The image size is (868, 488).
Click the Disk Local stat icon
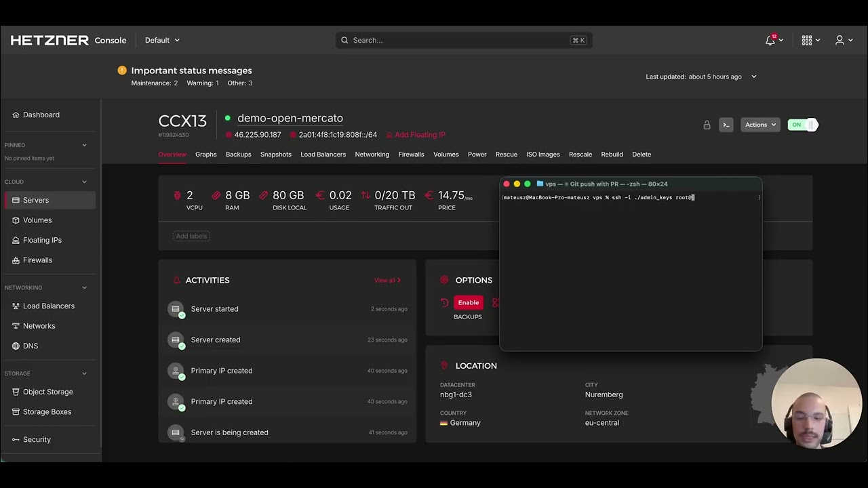264,195
